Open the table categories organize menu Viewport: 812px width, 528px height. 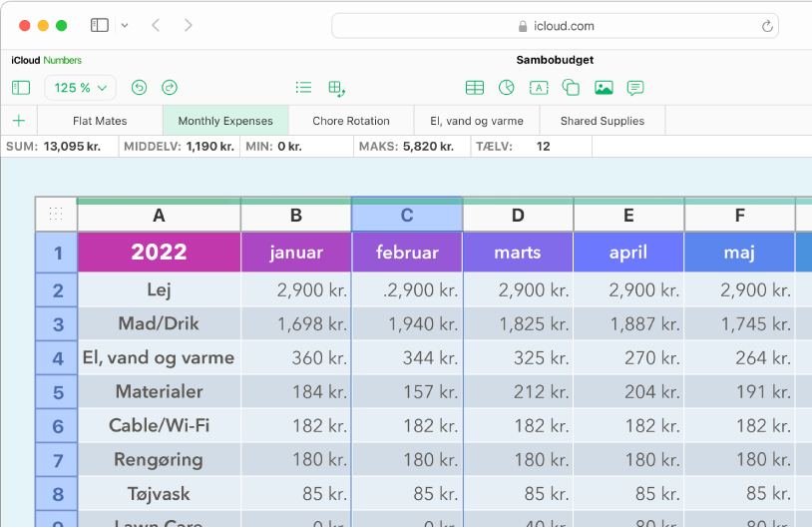tap(337, 88)
